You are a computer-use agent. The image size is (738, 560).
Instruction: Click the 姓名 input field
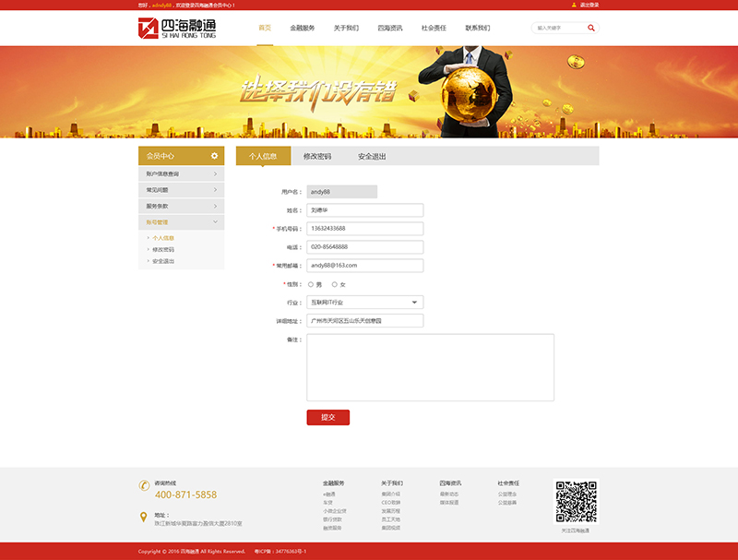pos(364,209)
